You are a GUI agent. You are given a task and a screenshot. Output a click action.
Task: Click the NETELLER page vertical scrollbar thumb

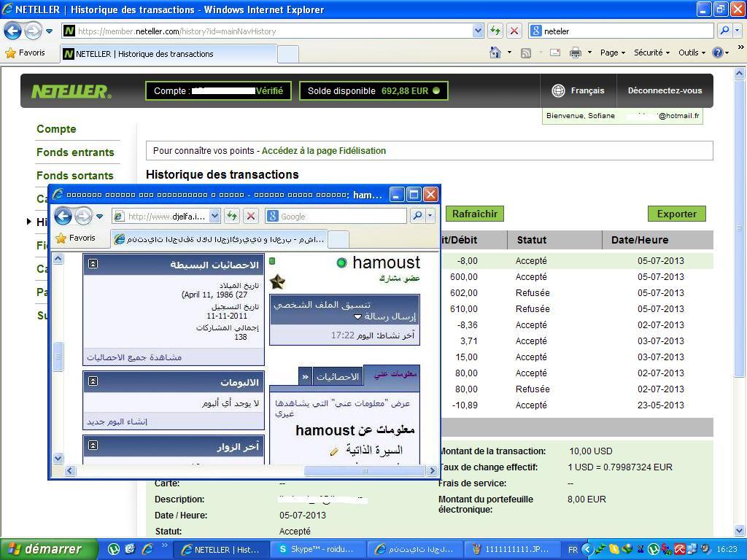(740, 227)
